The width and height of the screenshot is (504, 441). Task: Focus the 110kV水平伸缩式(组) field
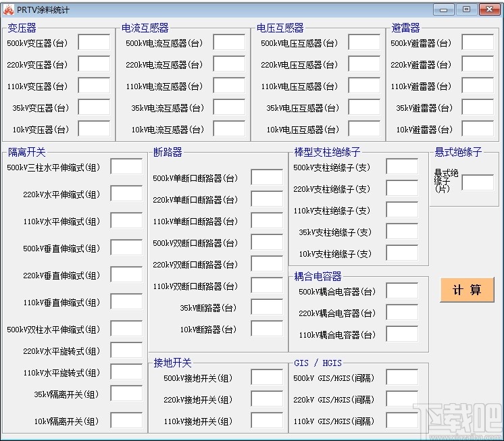(x=126, y=220)
